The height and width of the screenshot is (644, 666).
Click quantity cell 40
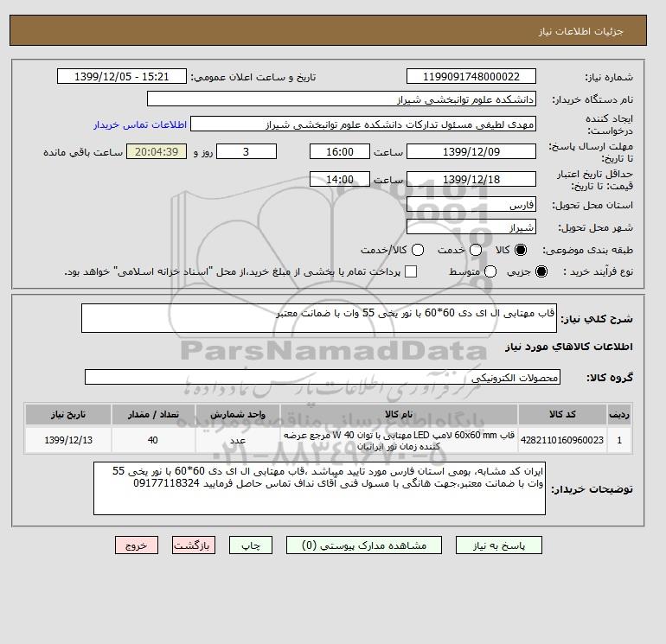click(x=153, y=440)
